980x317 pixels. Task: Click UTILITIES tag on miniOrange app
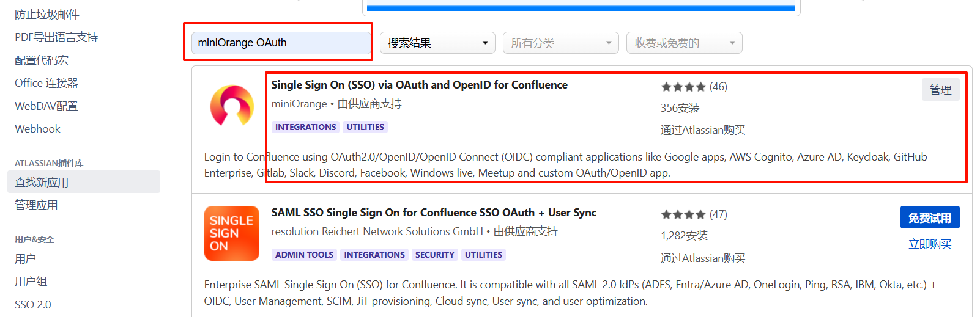pyautogui.click(x=365, y=127)
